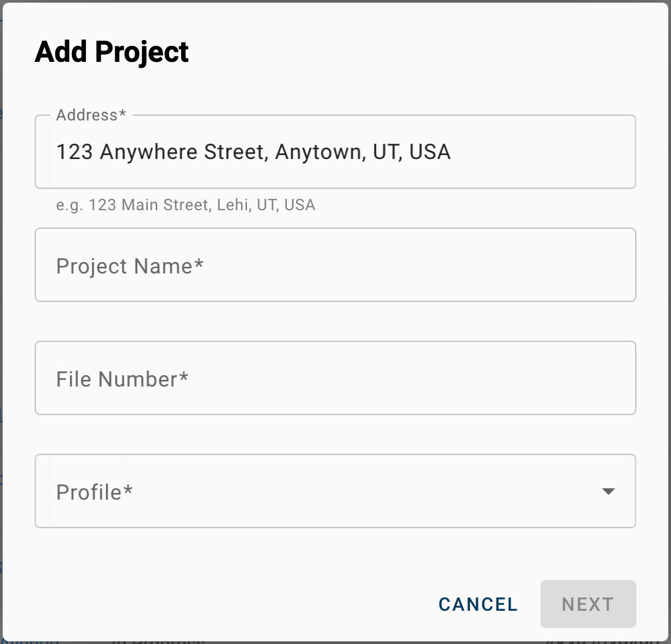Image resolution: width=671 pixels, height=644 pixels.
Task: Click the Project Name input field
Action: [x=335, y=265]
